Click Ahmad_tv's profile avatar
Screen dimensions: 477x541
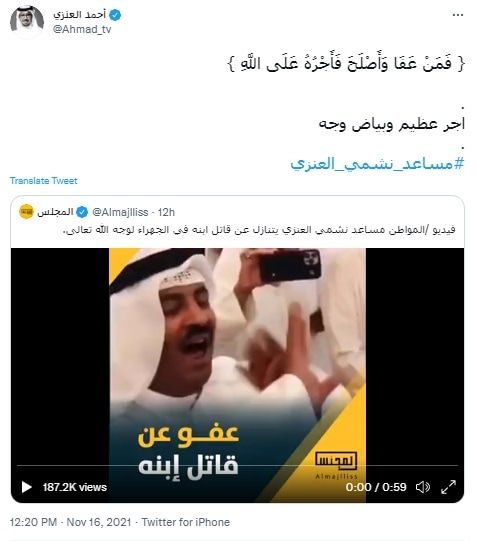point(27,20)
